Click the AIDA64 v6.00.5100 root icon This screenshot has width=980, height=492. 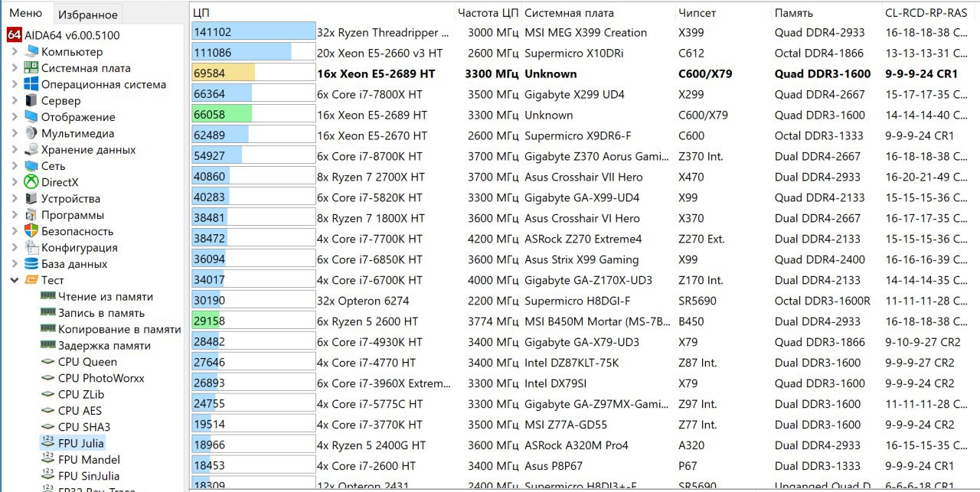coord(14,35)
